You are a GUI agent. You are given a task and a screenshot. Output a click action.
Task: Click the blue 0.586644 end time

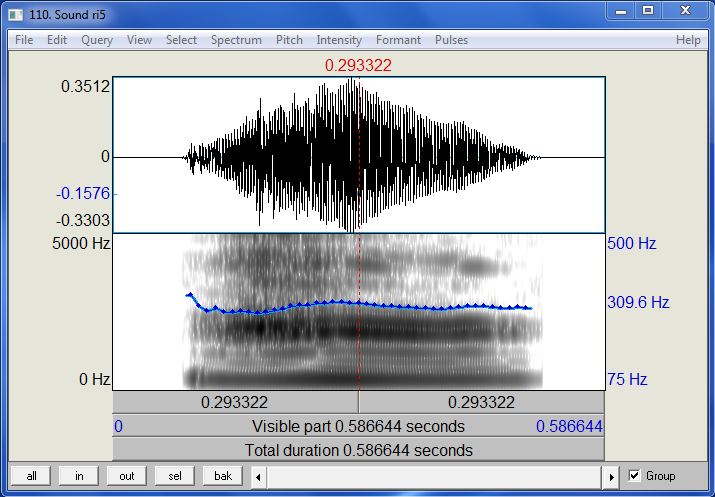569,426
